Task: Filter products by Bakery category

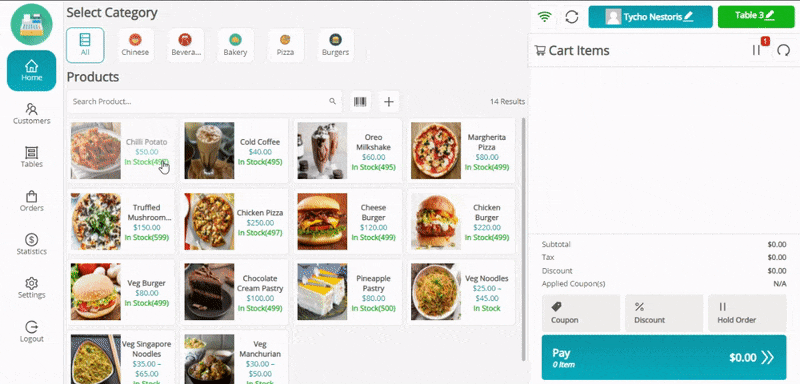Action: point(235,45)
